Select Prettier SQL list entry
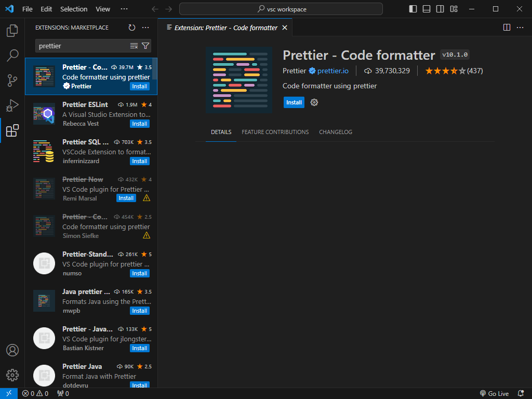The height and width of the screenshot is (399, 532). click(91, 151)
